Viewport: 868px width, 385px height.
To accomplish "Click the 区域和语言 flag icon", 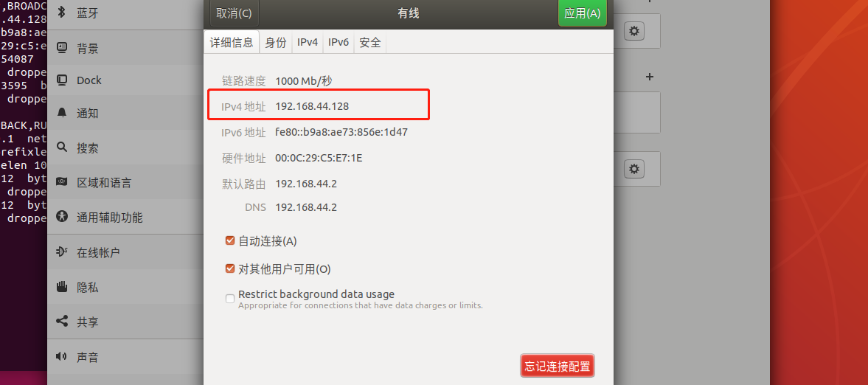I will 62,181.
